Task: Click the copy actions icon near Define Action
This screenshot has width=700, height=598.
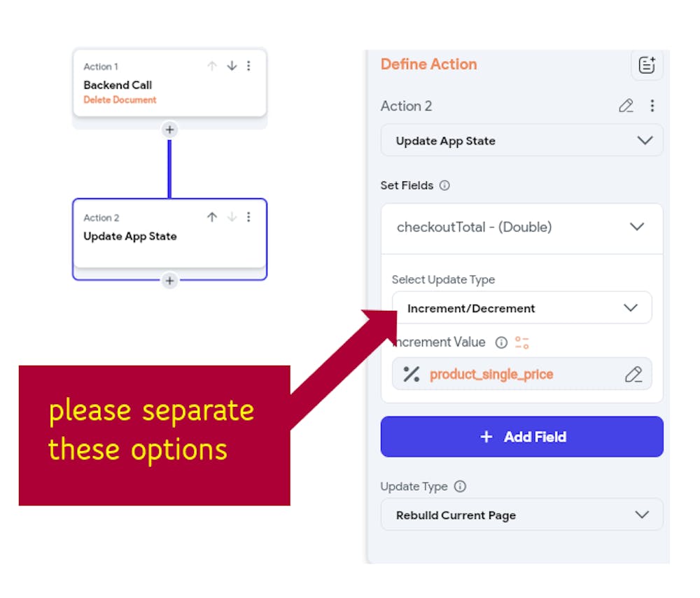Action: 646,64
